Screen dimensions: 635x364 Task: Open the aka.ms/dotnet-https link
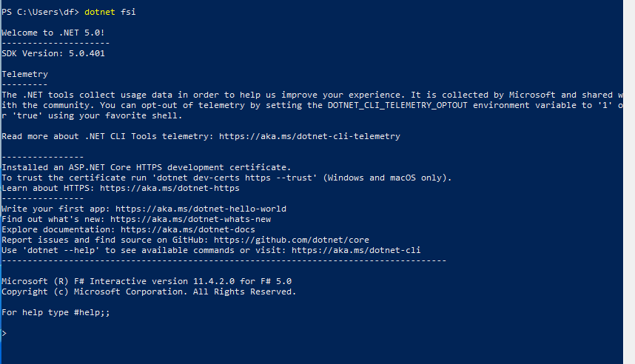point(169,188)
